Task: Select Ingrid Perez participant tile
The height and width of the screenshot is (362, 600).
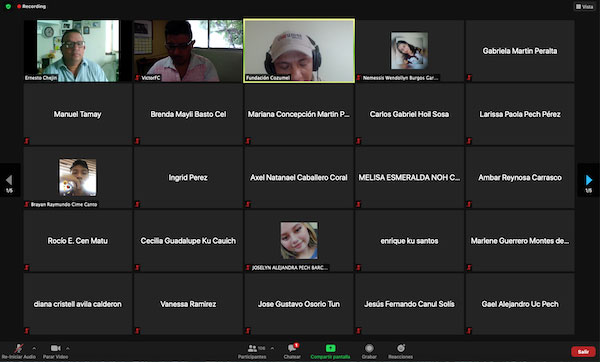Action: click(188, 177)
